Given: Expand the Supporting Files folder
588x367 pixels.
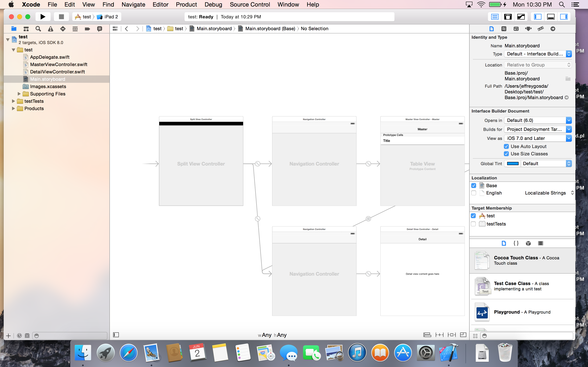Looking at the screenshot, I should click(x=19, y=94).
